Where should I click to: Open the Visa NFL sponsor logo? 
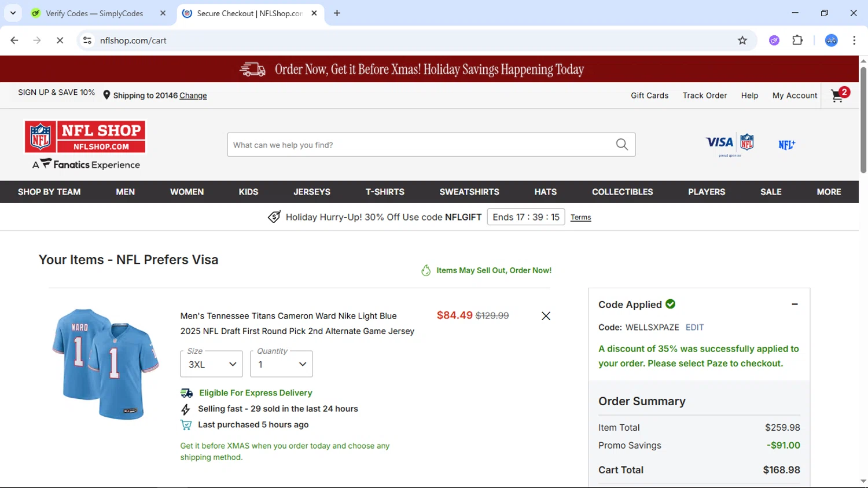[x=730, y=145]
